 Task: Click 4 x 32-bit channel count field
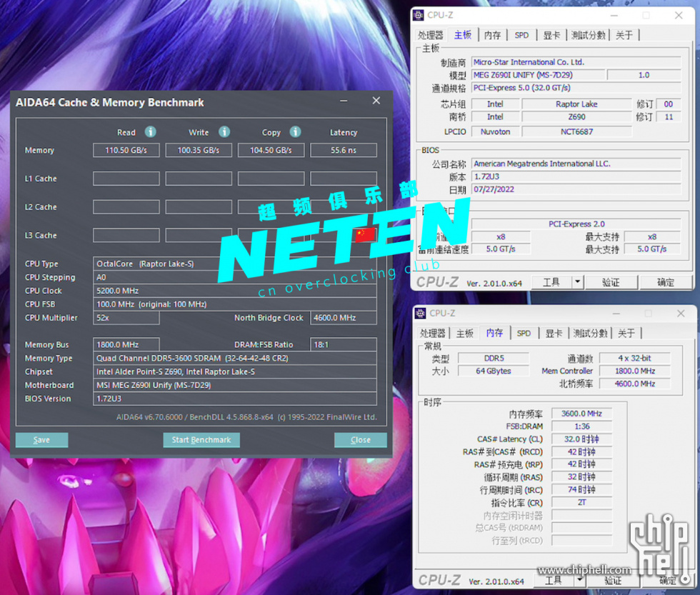click(x=635, y=358)
